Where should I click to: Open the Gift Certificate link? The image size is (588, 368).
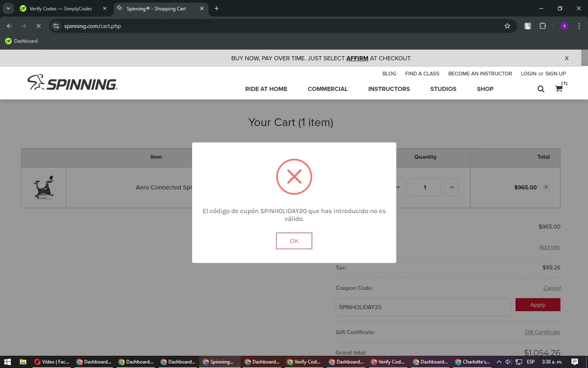543,332
